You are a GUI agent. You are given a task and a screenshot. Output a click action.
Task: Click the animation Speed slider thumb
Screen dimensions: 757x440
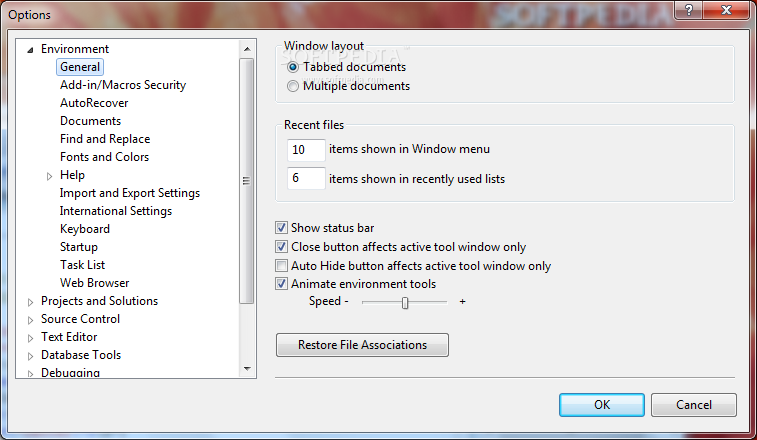click(405, 303)
